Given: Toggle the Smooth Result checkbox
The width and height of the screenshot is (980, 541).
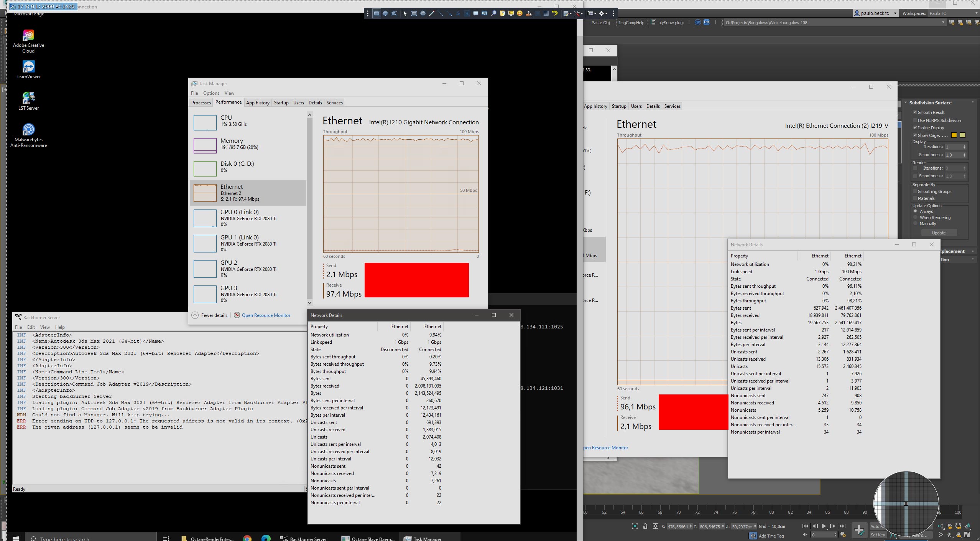Looking at the screenshot, I should [915, 112].
